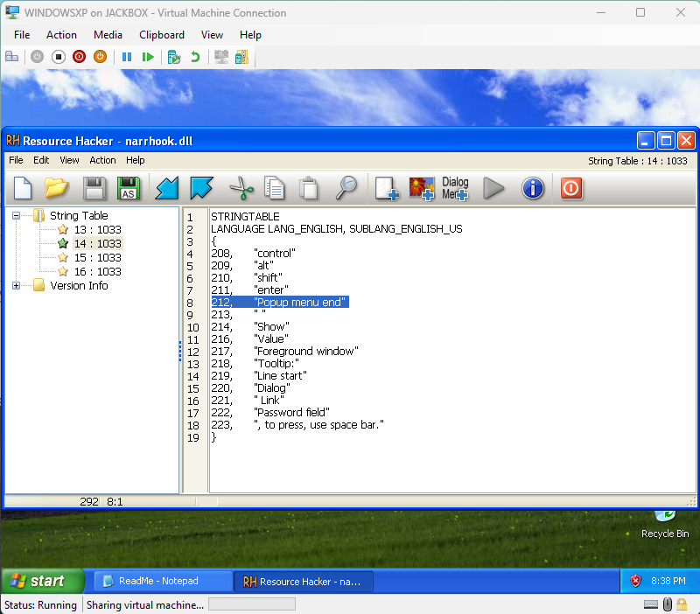Click the Compile Script play icon
Viewport: 700px width, 614px height.
tap(494, 188)
